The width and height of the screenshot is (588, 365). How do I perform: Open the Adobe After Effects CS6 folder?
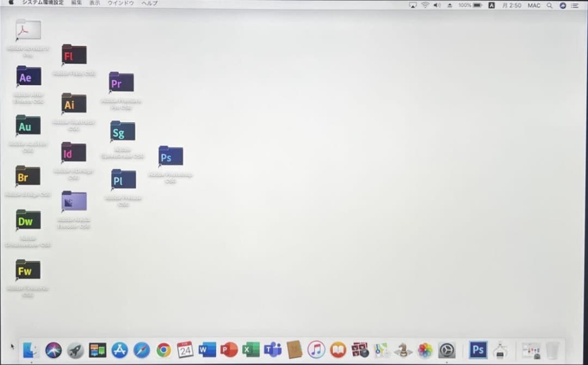[28, 77]
